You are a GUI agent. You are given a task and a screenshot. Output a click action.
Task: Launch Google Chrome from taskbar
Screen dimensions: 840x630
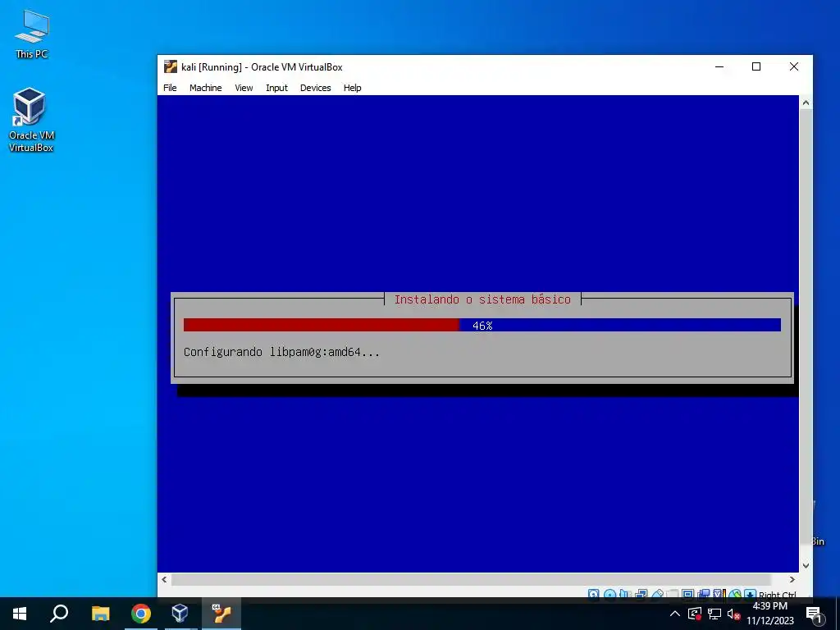coord(141,614)
